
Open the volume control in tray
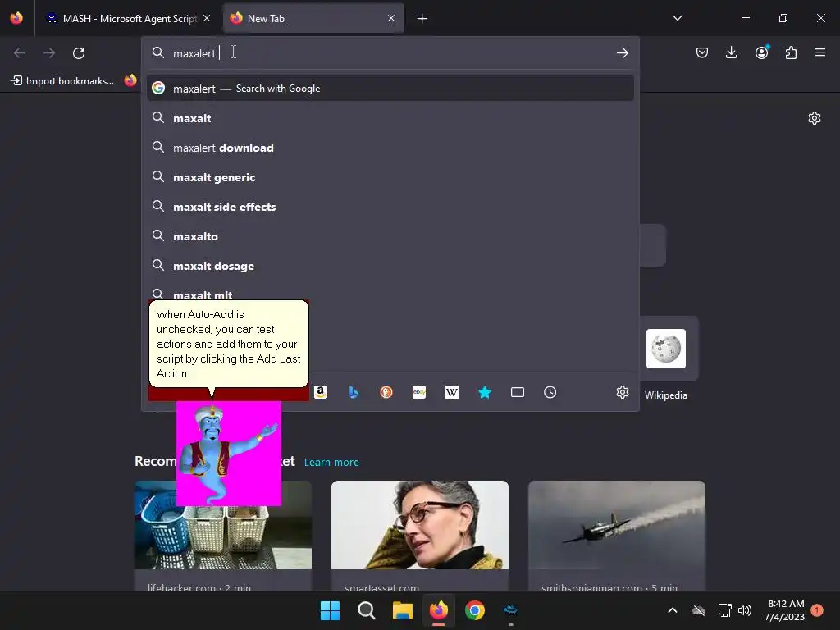745,610
